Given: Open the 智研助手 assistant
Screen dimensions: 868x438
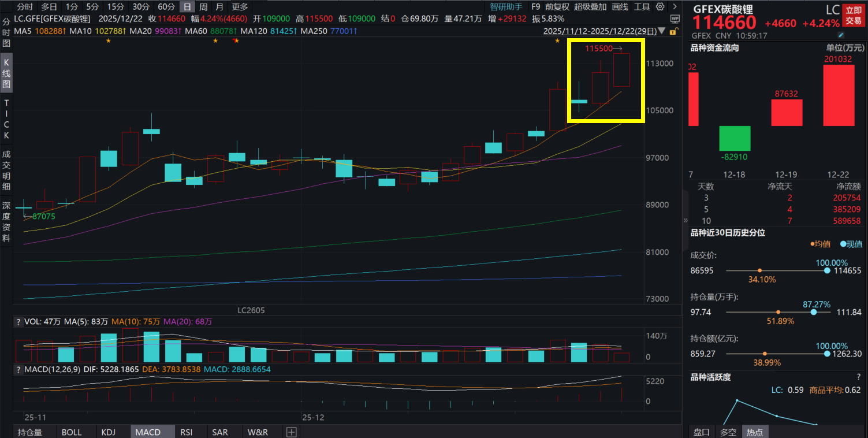Looking at the screenshot, I should pyautogui.click(x=506, y=7).
